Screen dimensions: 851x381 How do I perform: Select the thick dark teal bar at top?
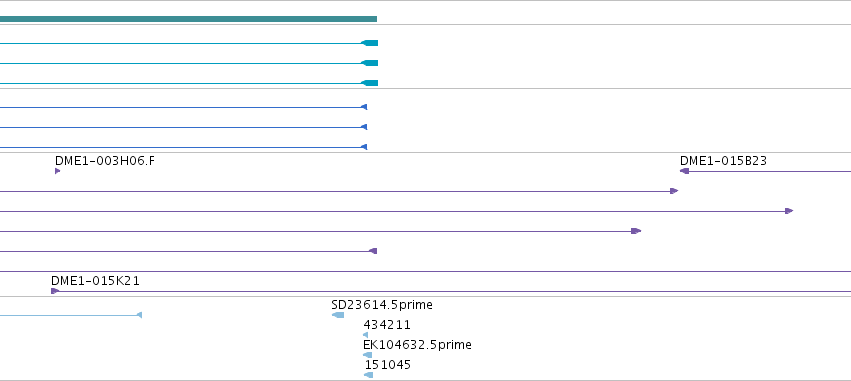click(x=188, y=19)
